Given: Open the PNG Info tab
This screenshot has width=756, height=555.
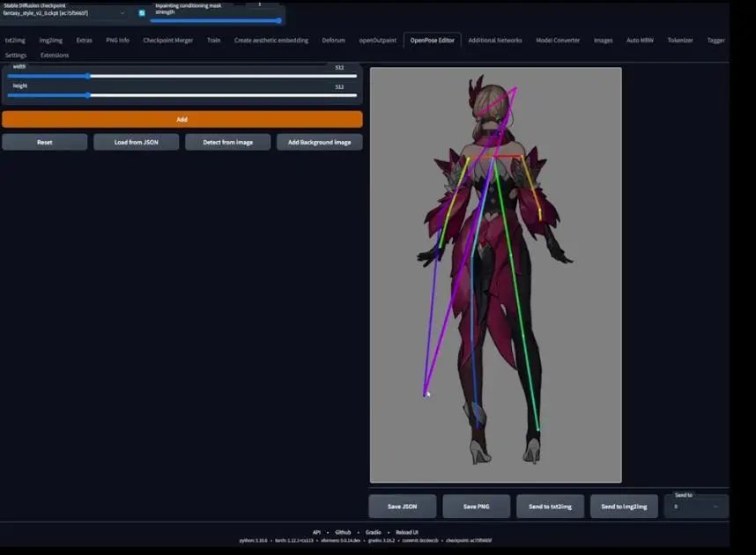Looking at the screenshot, I should click(118, 41).
